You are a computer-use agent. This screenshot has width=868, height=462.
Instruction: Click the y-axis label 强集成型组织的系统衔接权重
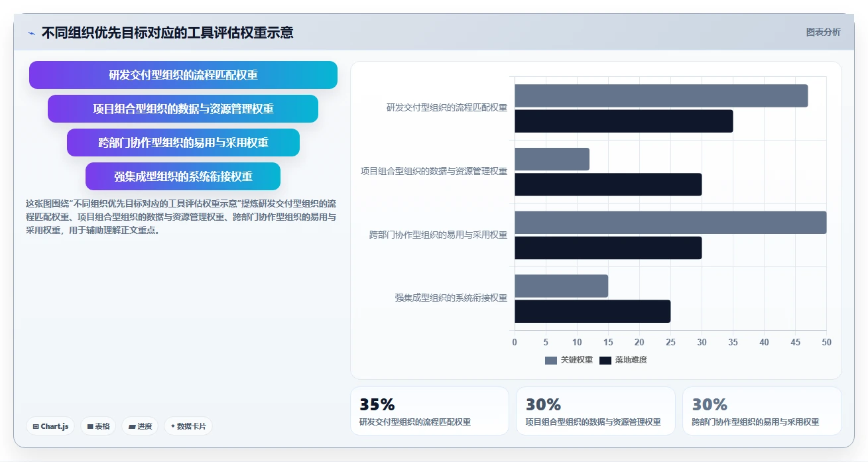coord(451,298)
